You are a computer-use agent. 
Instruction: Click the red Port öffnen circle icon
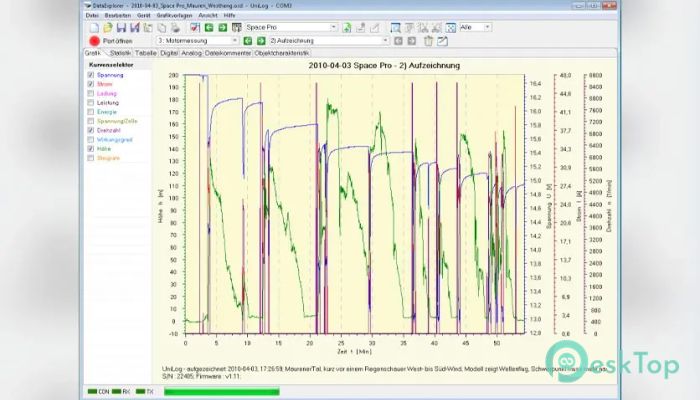click(94, 41)
